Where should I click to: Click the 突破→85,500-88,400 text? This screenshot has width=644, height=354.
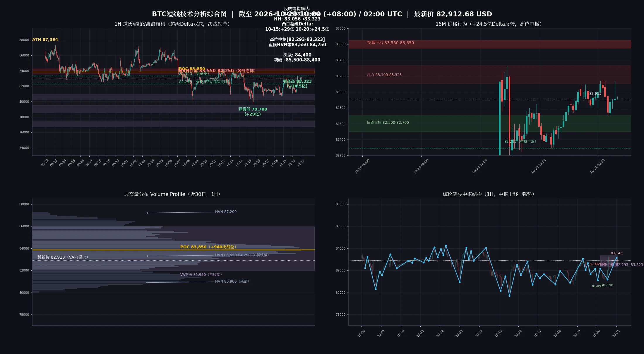297,60
